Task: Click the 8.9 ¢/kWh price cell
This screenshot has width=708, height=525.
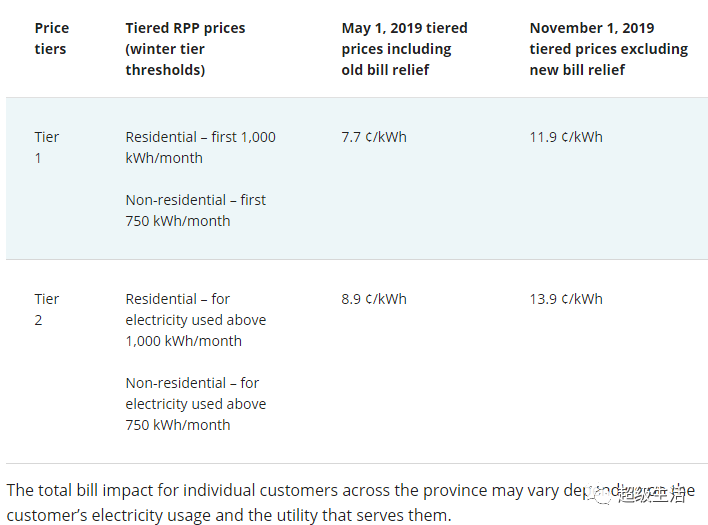Action: [x=374, y=299]
